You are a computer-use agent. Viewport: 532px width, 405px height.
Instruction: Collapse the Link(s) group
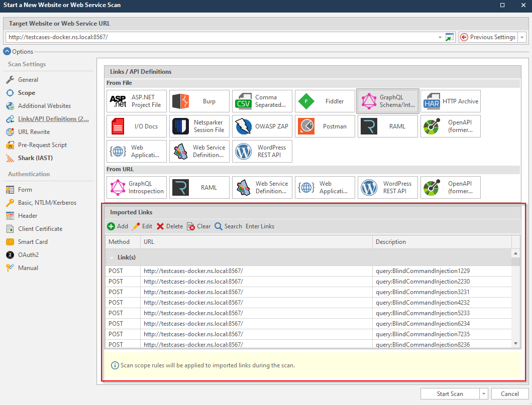pyautogui.click(x=113, y=257)
